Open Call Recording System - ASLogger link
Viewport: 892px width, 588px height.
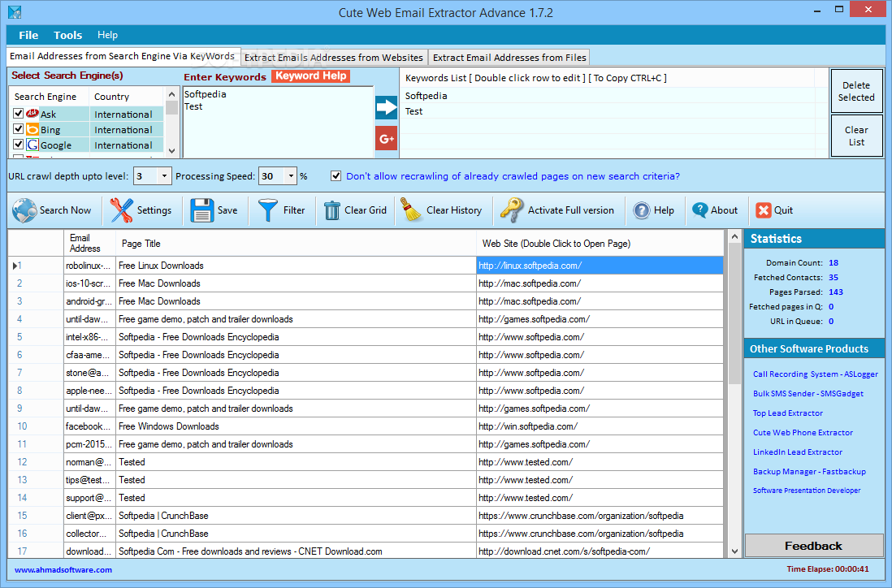pyautogui.click(x=815, y=374)
